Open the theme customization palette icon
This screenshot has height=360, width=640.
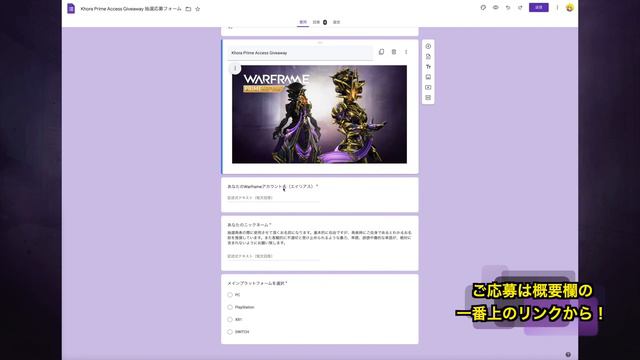coord(483,7)
